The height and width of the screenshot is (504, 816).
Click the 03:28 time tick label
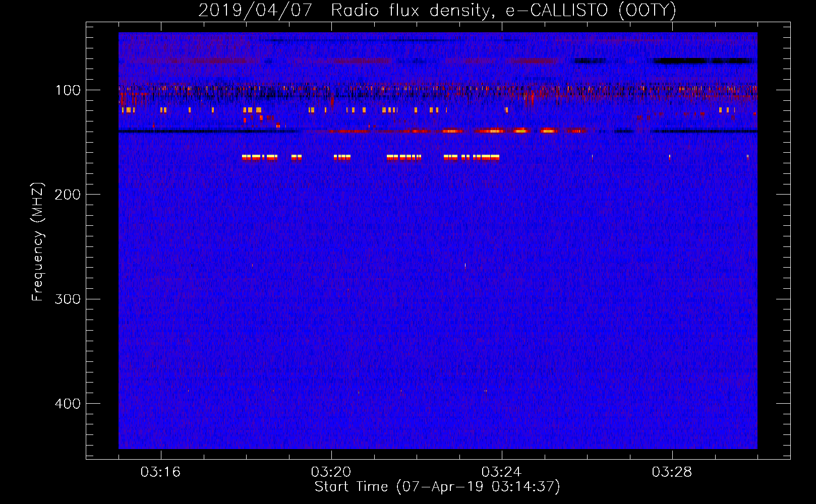click(672, 472)
